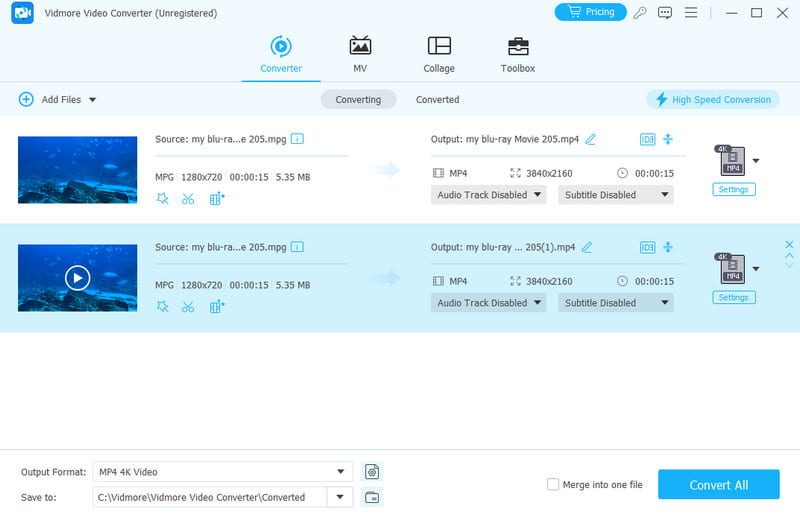Open custom profile settings icon
800x515 pixels.
[x=372, y=472]
